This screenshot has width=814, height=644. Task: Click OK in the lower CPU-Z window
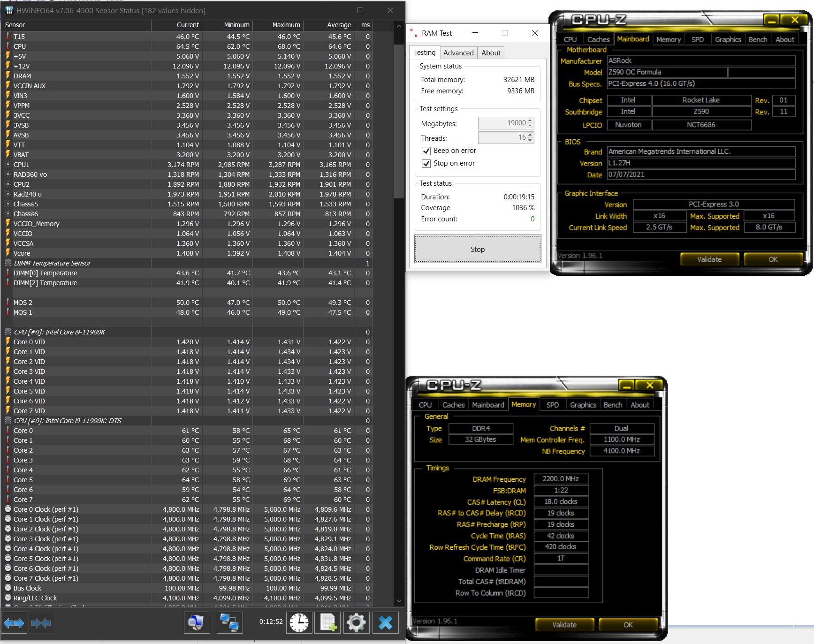(628, 625)
